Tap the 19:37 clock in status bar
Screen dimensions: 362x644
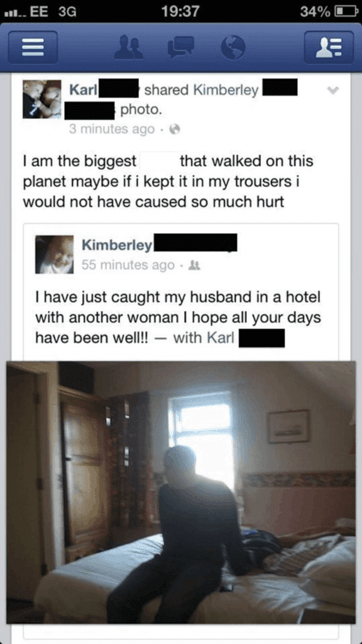tap(180, 11)
